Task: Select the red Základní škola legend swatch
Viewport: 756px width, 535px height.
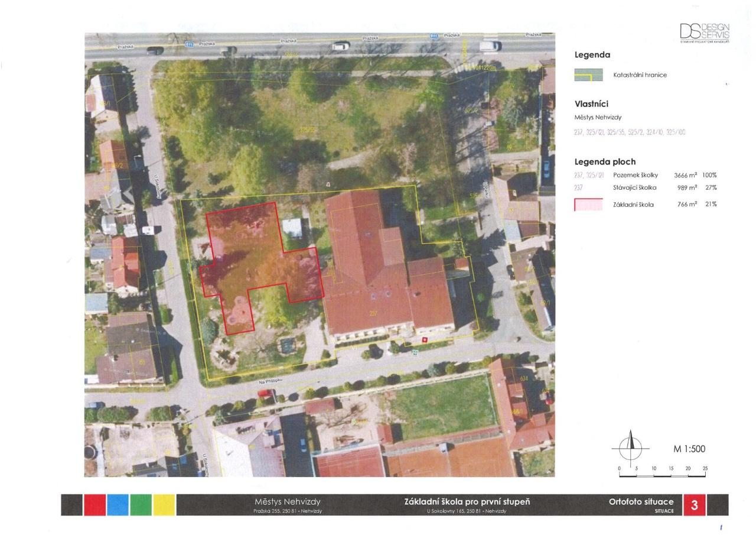Action: (588, 205)
